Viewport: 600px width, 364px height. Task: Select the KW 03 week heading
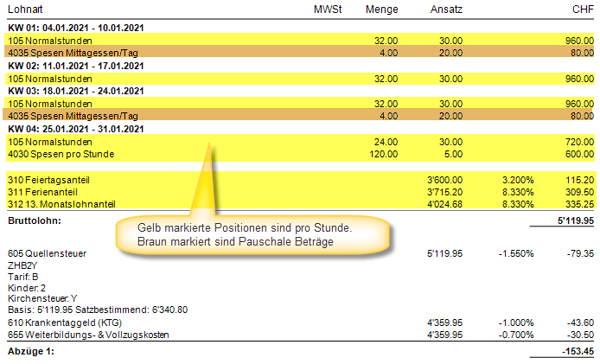click(x=75, y=91)
